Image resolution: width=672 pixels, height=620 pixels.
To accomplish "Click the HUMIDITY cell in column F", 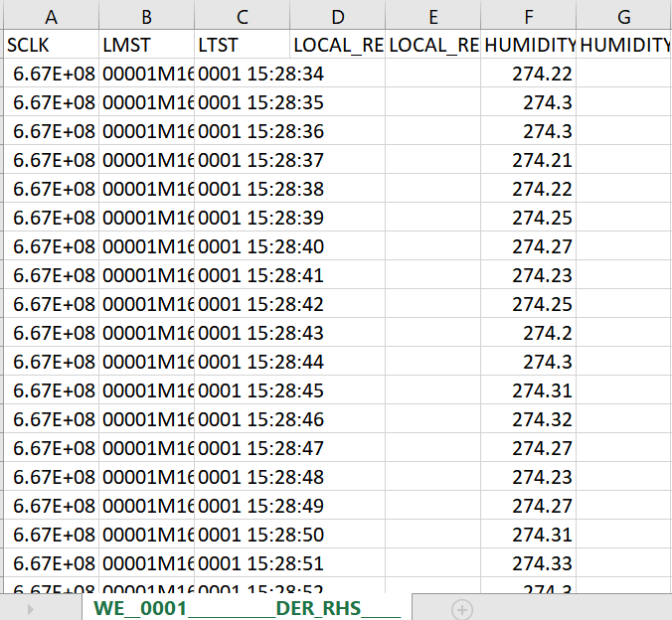I will coord(529,45).
